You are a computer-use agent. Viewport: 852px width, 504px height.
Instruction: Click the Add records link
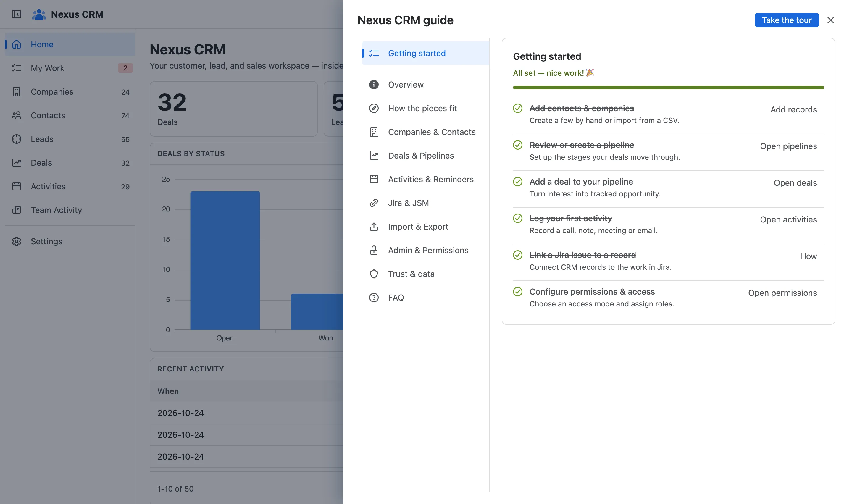[x=793, y=109]
